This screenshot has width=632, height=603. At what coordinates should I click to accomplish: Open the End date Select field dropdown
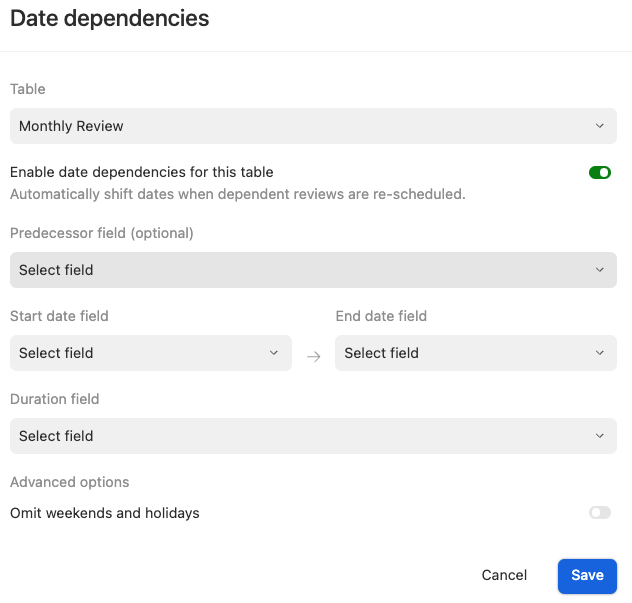point(465,353)
